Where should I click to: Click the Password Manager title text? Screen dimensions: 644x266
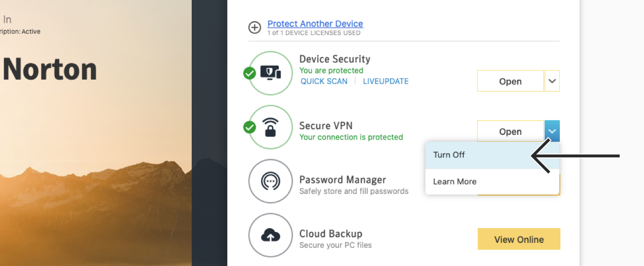343,180
